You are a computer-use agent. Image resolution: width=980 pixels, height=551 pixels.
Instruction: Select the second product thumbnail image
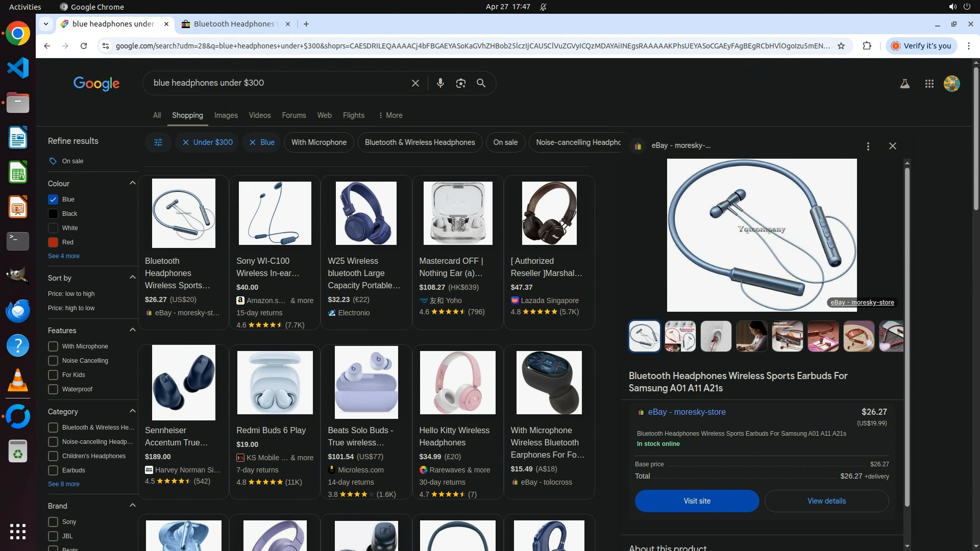pyautogui.click(x=680, y=336)
